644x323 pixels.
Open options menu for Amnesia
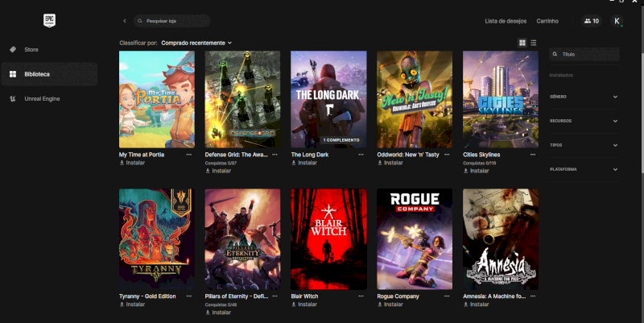point(533,296)
